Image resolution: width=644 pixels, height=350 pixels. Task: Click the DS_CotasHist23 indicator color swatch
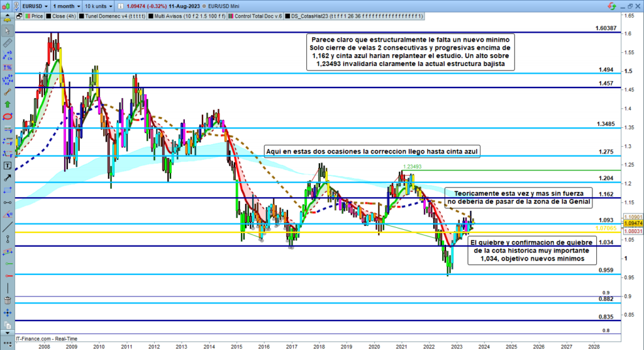click(x=287, y=17)
